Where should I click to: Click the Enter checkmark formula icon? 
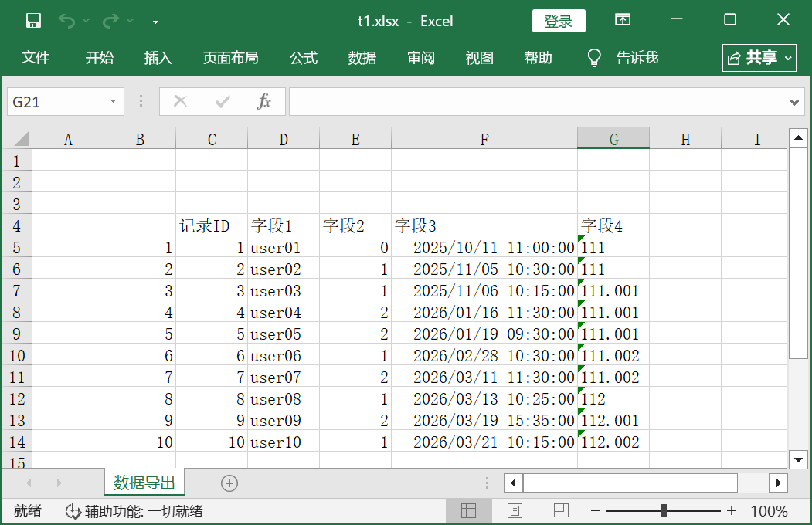tap(223, 101)
